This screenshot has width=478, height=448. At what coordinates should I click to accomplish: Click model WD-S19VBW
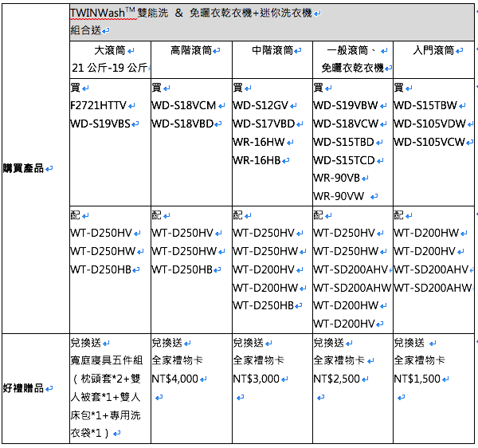(x=346, y=106)
